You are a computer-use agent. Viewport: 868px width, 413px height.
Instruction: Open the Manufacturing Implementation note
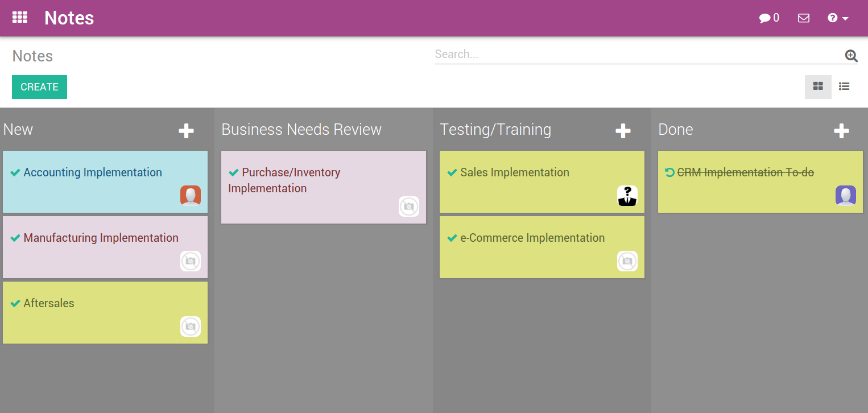[101, 238]
